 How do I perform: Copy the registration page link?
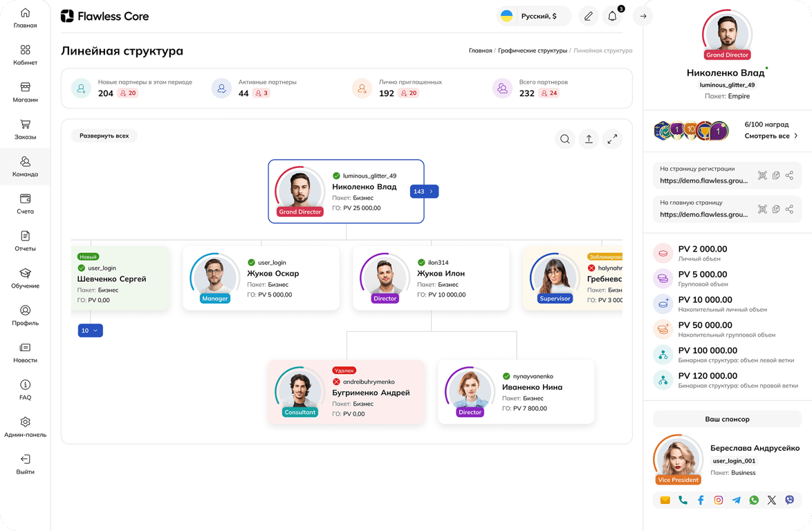(x=776, y=176)
